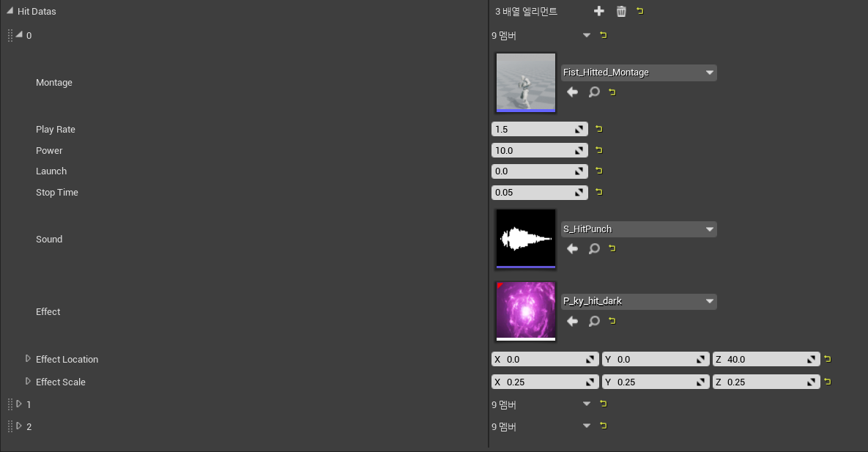Screen dimensions: 868x452
Task: Click the Power property label
Action: (49, 151)
